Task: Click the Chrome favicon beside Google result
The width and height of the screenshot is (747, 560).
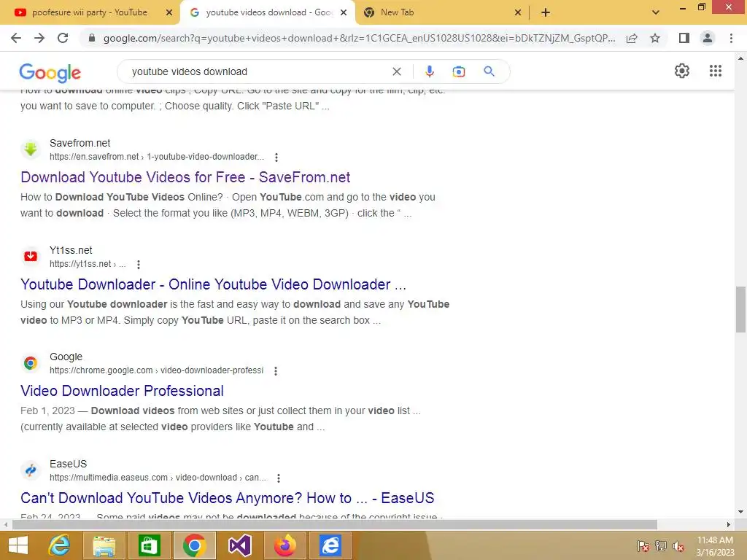Action: click(x=31, y=363)
